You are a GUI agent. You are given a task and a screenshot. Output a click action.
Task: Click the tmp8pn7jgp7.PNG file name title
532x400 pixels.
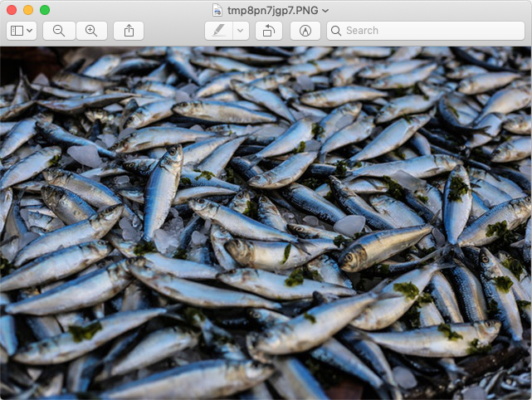[x=273, y=11]
